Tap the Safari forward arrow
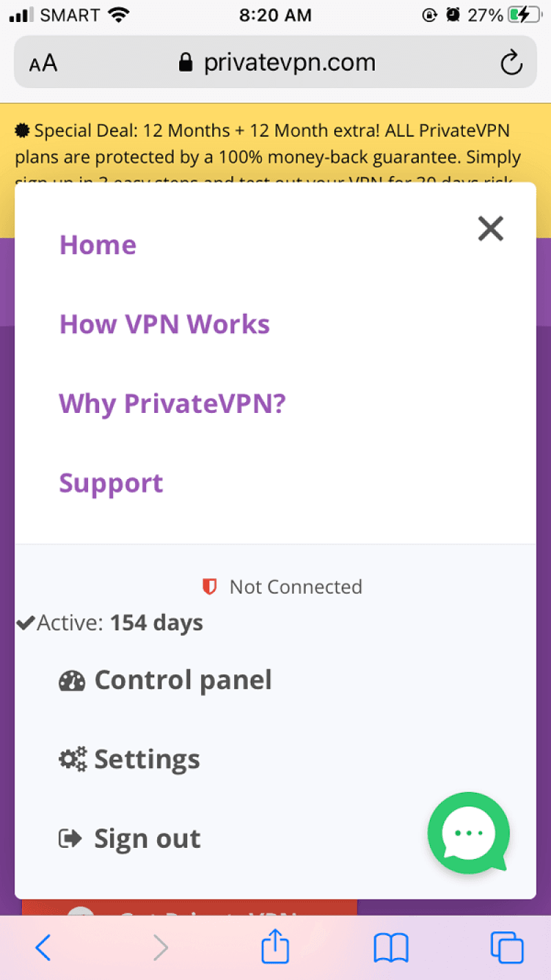 pyautogui.click(x=160, y=948)
